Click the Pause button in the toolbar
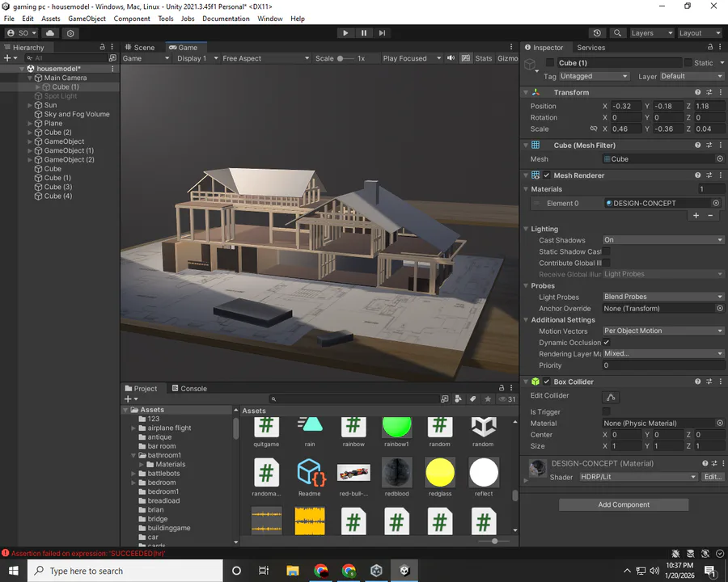 363,33
